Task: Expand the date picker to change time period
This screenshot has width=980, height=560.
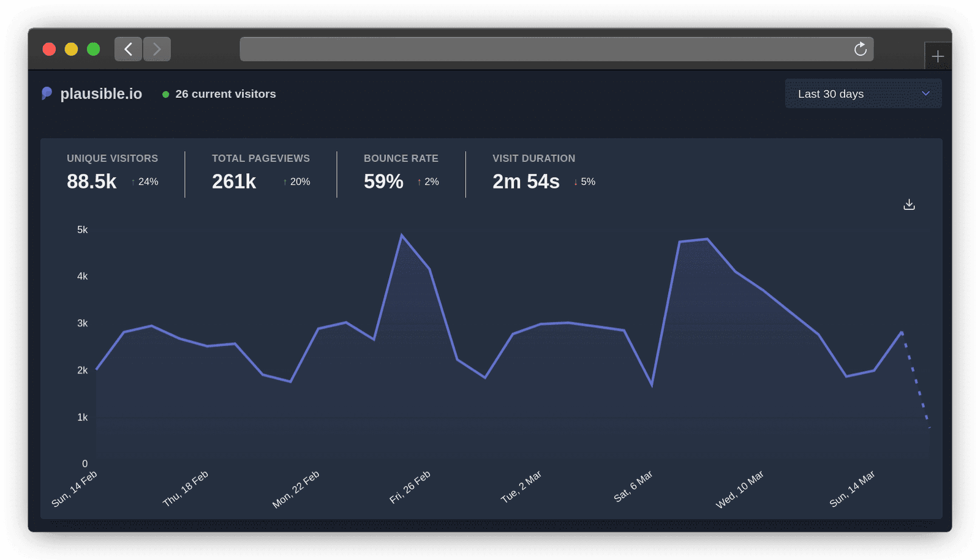Action: click(x=862, y=94)
